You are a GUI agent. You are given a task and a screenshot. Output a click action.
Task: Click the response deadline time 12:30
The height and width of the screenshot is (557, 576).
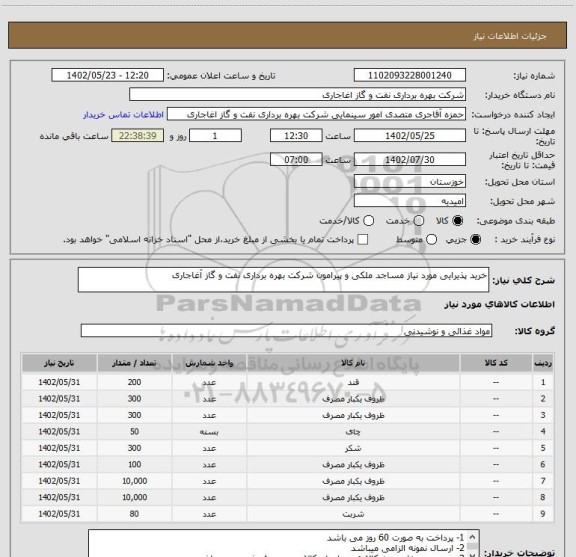pyautogui.click(x=296, y=136)
